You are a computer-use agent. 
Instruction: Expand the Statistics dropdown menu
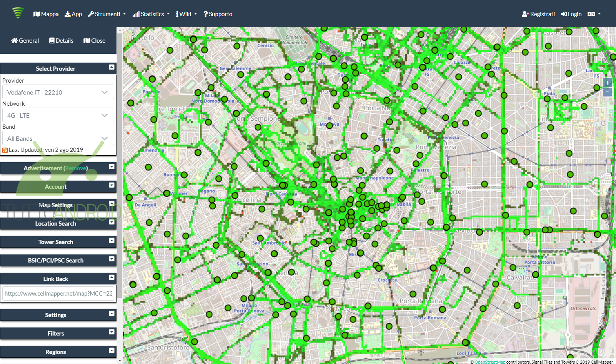151,14
